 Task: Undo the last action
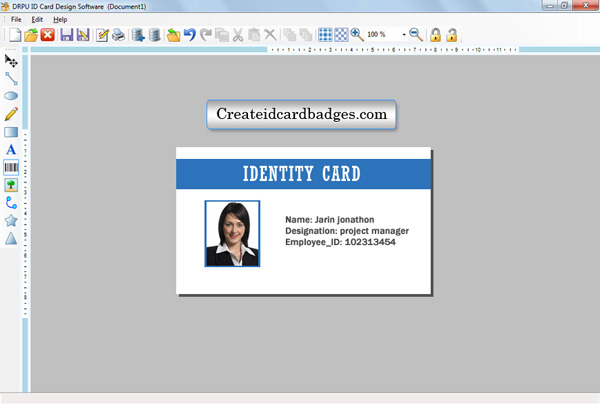(189, 35)
